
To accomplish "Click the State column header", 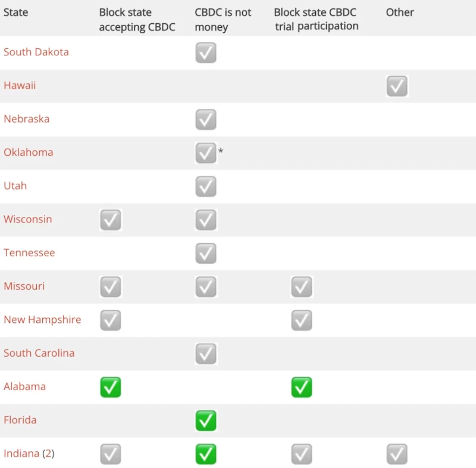I will [x=15, y=12].
